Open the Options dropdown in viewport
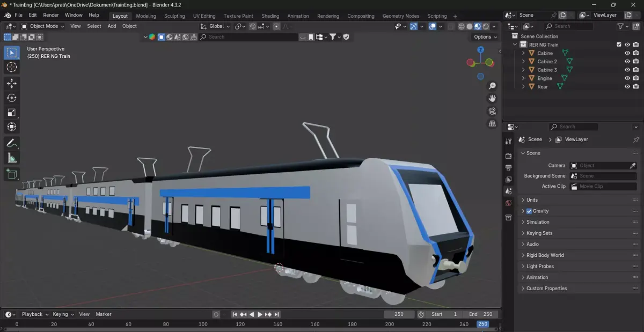The height and width of the screenshot is (332, 644). point(485,36)
